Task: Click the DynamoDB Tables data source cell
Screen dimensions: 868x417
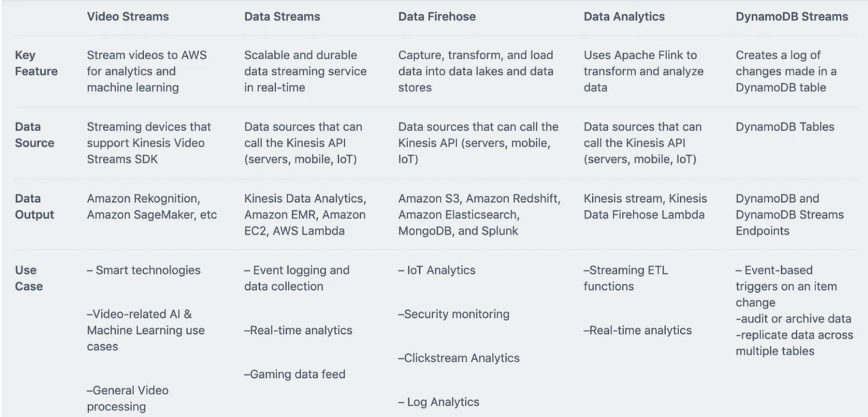Action: 785,127
